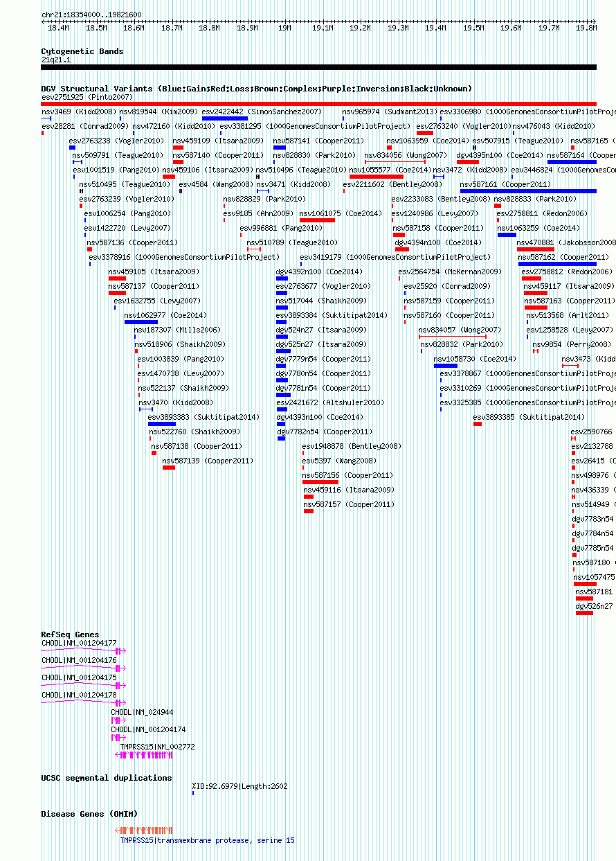Open variant nsv3469 (Kidd2008)

click(x=79, y=112)
